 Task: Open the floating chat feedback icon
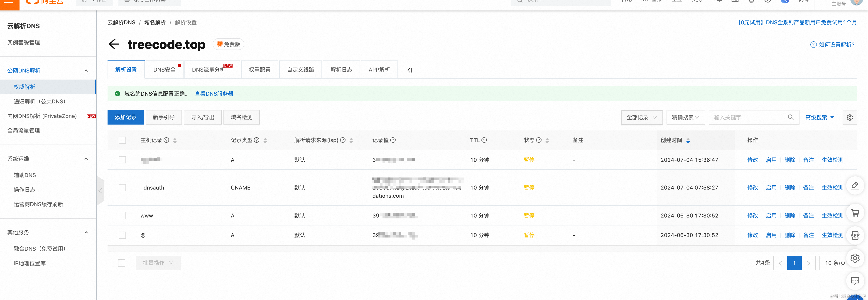855,281
